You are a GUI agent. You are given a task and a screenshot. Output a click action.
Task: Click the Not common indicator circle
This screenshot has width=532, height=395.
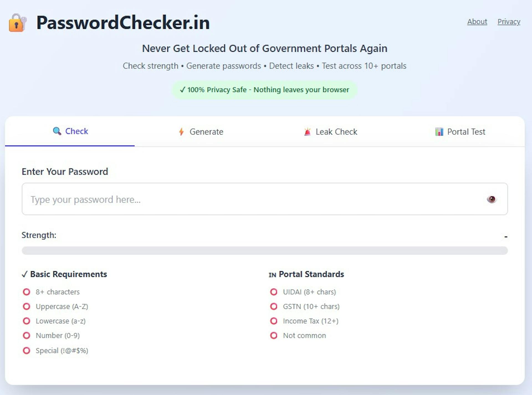(x=274, y=335)
